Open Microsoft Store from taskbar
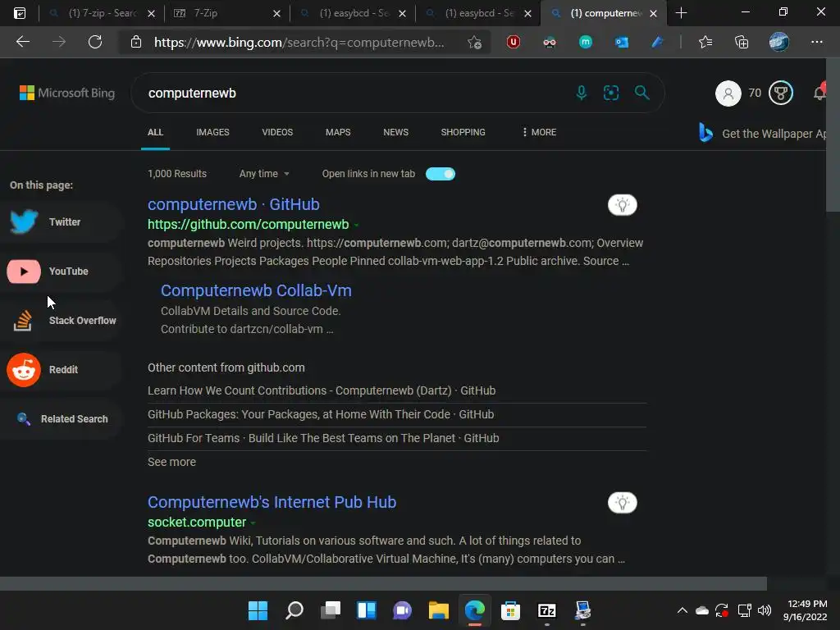Image resolution: width=840 pixels, height=630 pixels. point(510,610)
